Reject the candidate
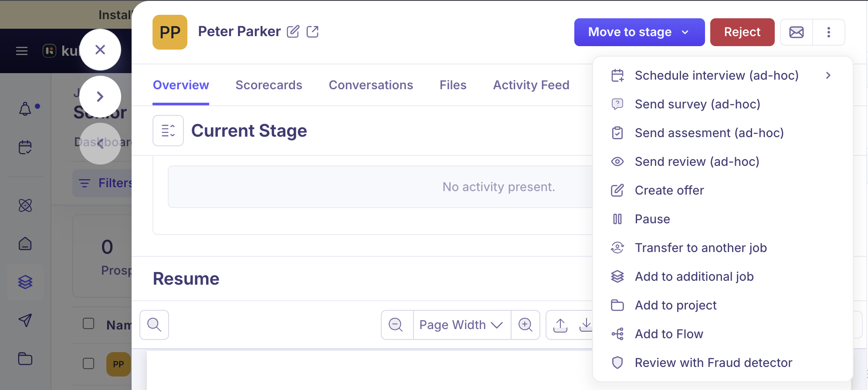 (742, 32)
